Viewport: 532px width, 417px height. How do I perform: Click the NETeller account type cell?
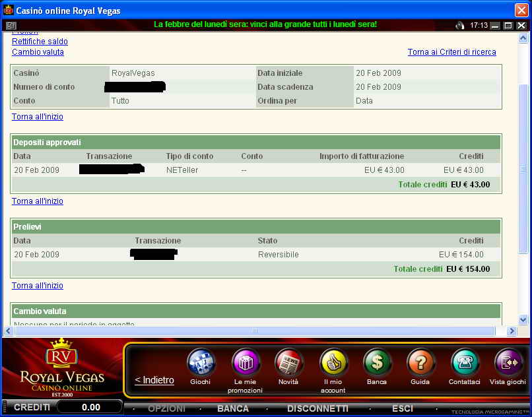(x=182, y=170)
